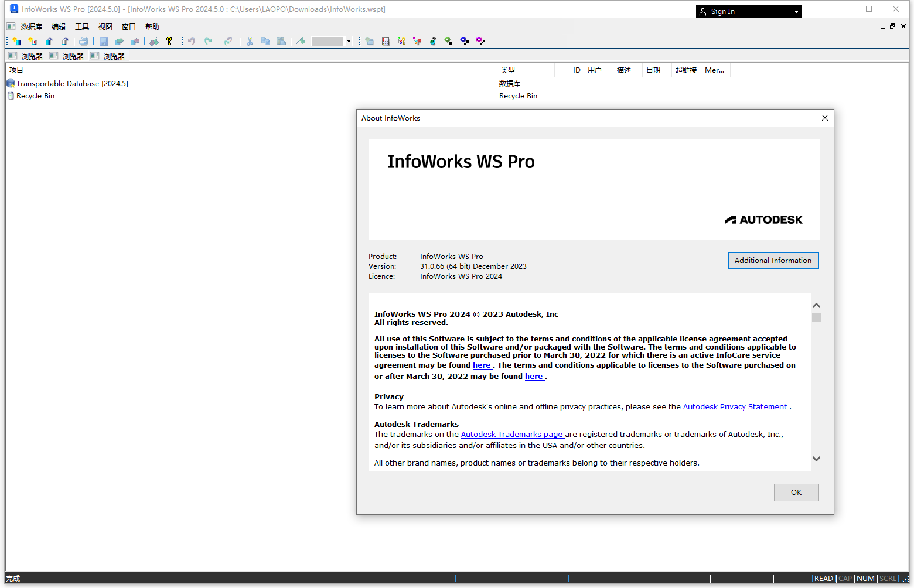Image resolution: width=914 pixels, height=588 pixels.
Task: Click the Copy toolbar icon
Action: click(265, 41)
